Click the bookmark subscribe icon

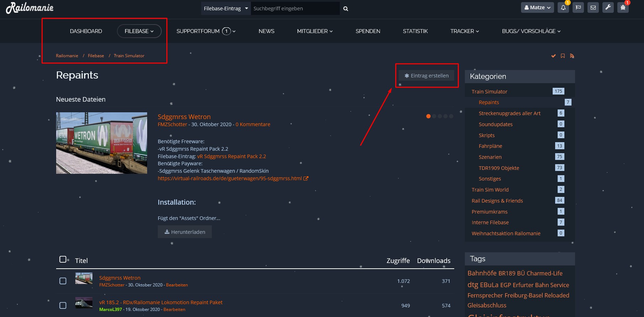[x=563, y=56]
